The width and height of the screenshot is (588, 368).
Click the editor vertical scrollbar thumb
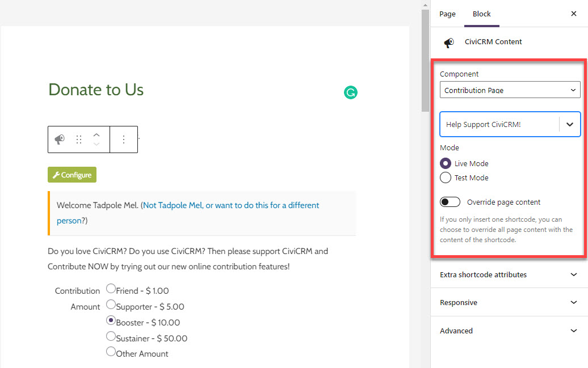[425, 61]
